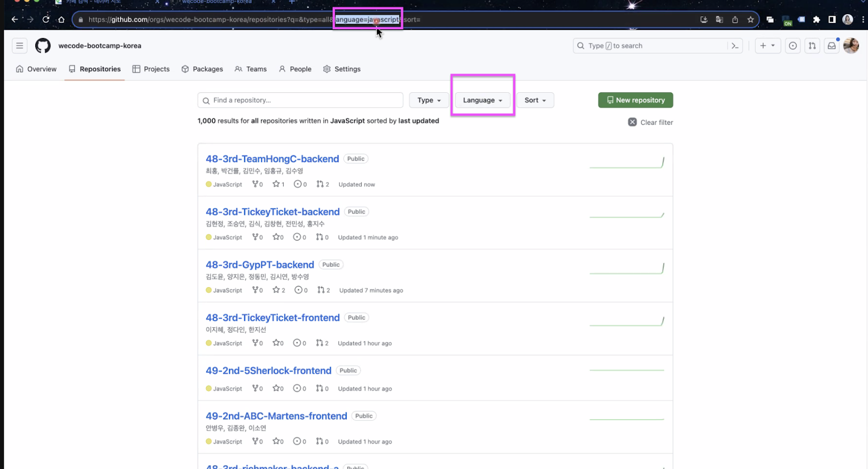This screenshot has height=469, width=868.
Task: Open the notifications inbox icon
Action: [832, 46]
